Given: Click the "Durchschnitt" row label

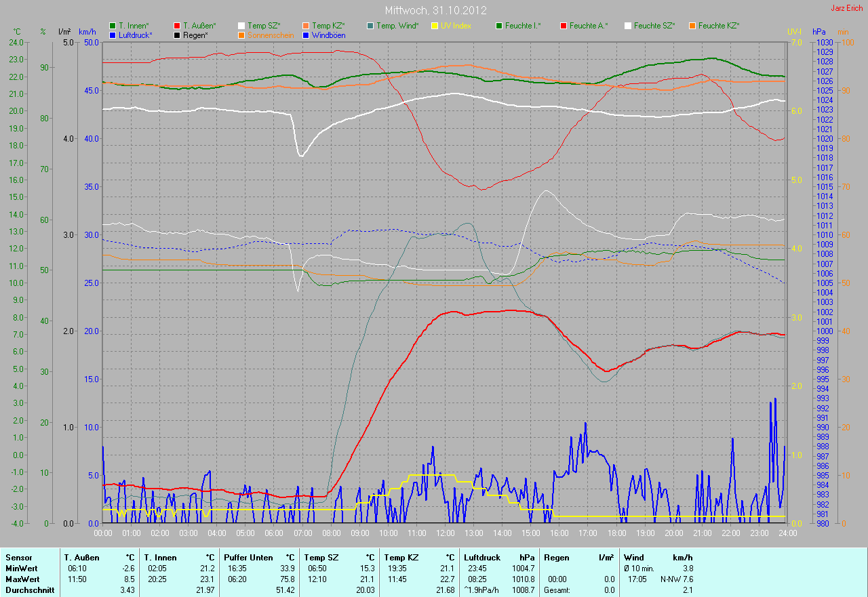Looking at the screenshot, I should coord(29,590).
